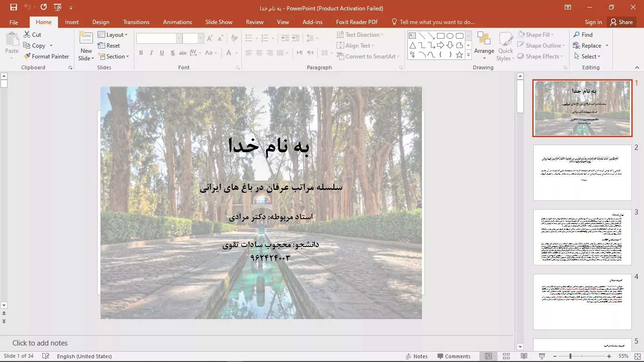Expand the shapes gallery More arrow
644x362 pixels.
[468, 55]
